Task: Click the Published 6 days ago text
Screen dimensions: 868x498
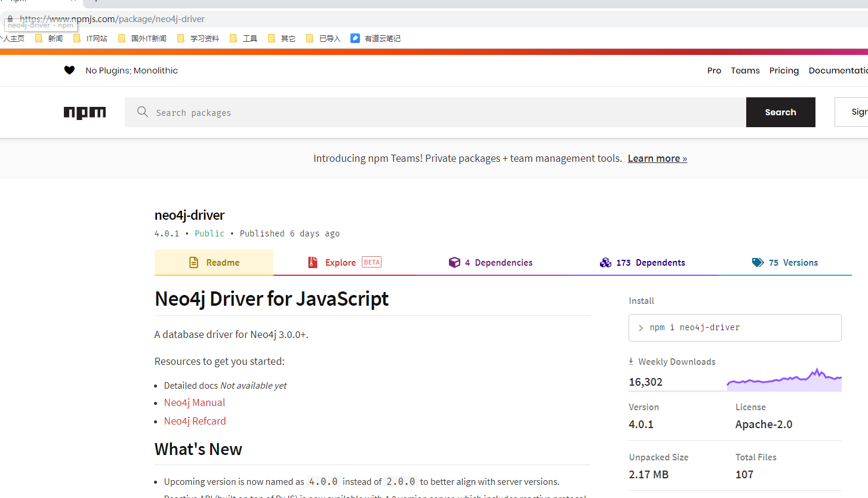Action: pyautogui.click(x=290, y=233)
